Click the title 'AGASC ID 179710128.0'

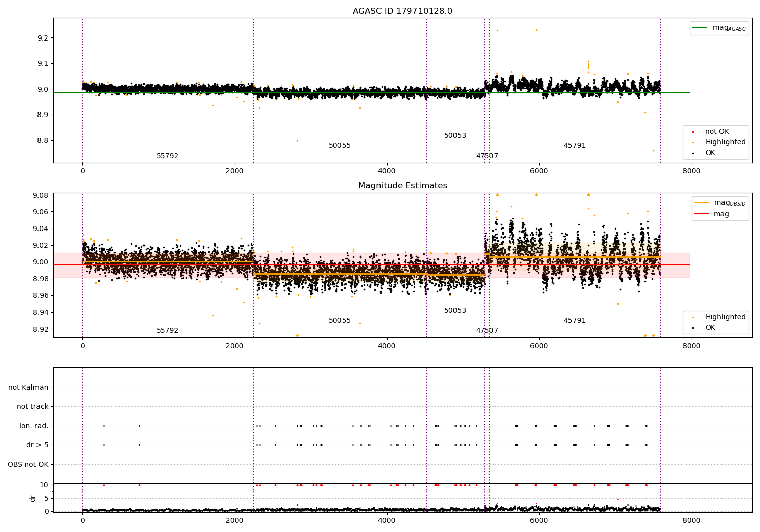(x=402, y=11)
